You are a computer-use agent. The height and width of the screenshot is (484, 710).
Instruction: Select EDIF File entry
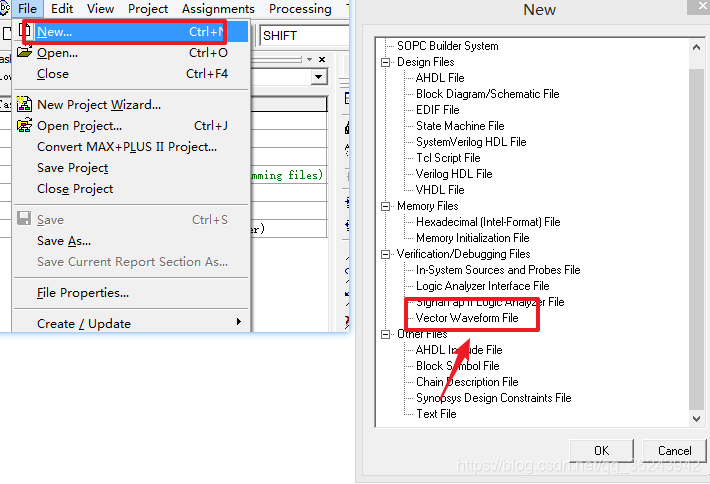(x=437, y=110)
